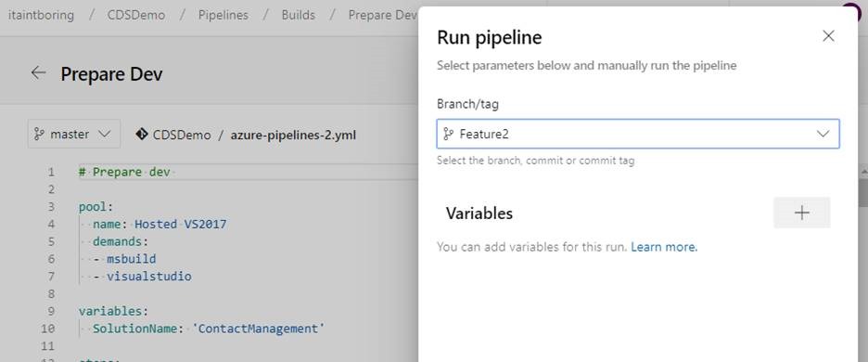868x362 pixels.
Task: Click the page vertical scrollbar thumb
Action: pos(863,192)
